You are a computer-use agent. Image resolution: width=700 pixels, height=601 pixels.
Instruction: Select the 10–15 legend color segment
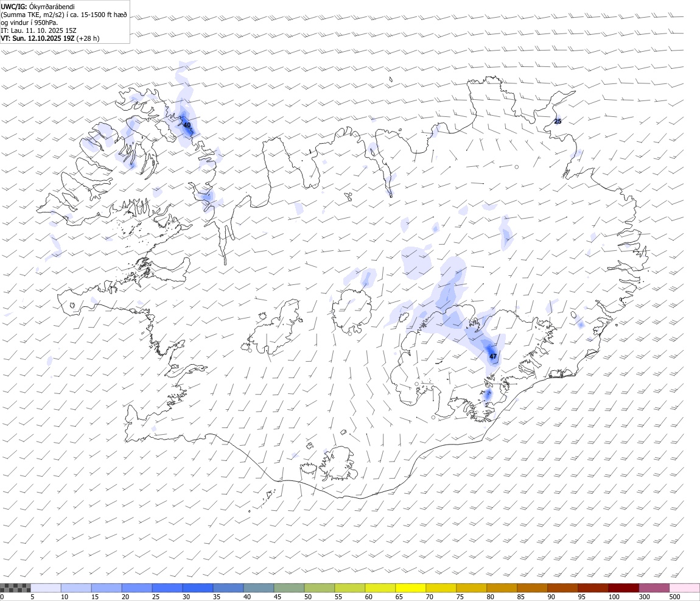(76, 588)
